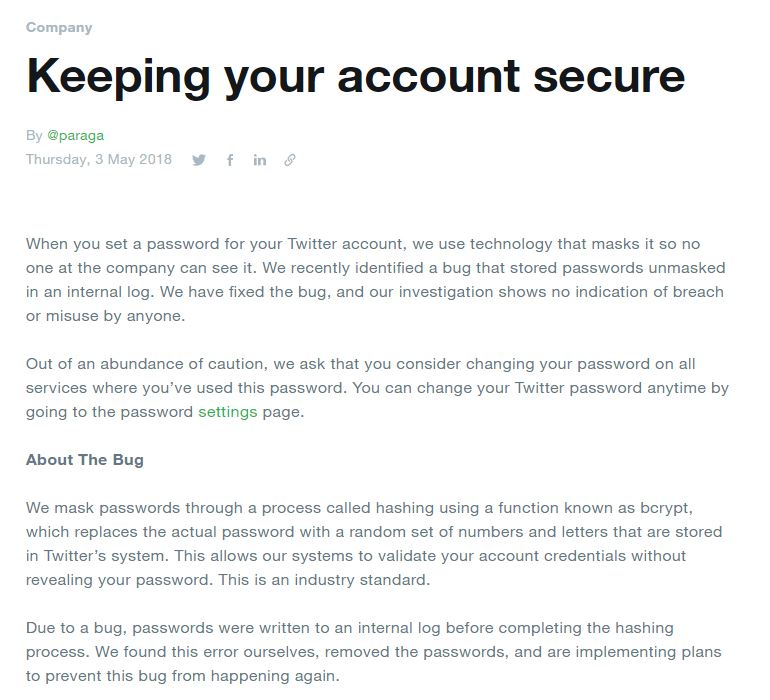
Task: Click the date Thursday, 3 May 2018
Action: [99, 159]
